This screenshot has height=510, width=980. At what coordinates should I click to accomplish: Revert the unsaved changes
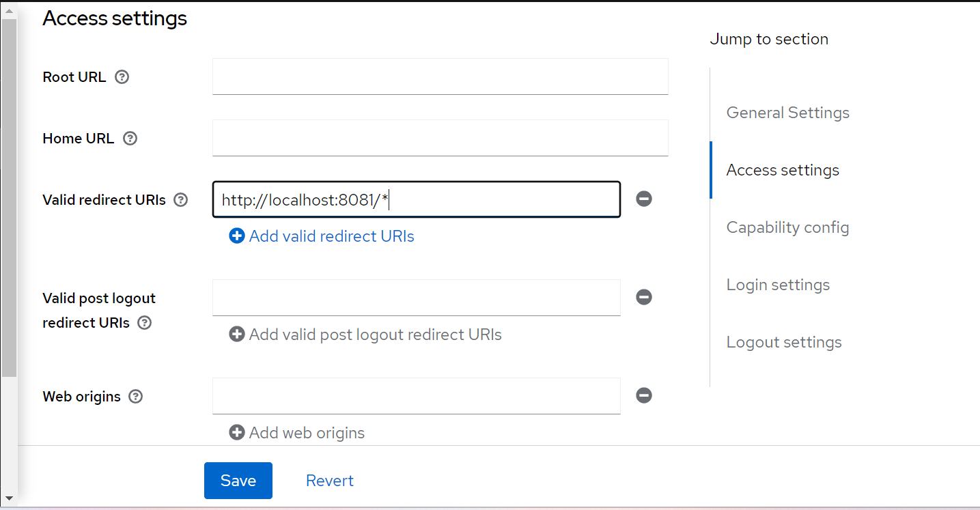330,481
